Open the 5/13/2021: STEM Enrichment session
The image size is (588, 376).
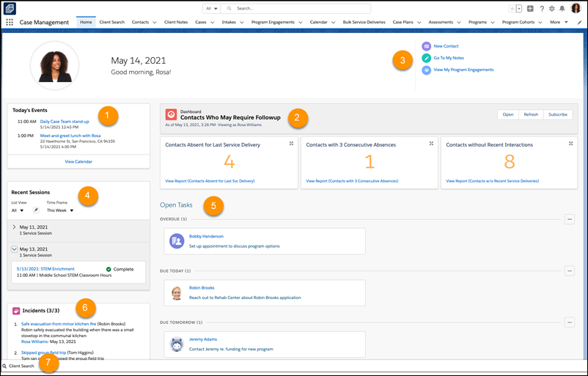point(45,269)
